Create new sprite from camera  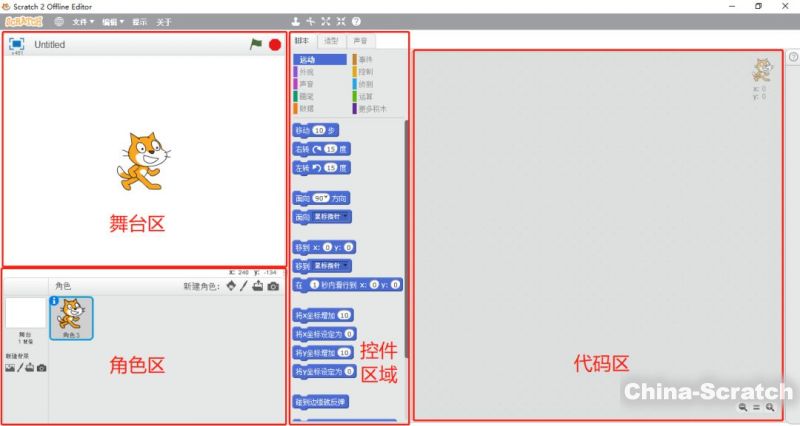[x=273, y=286]
